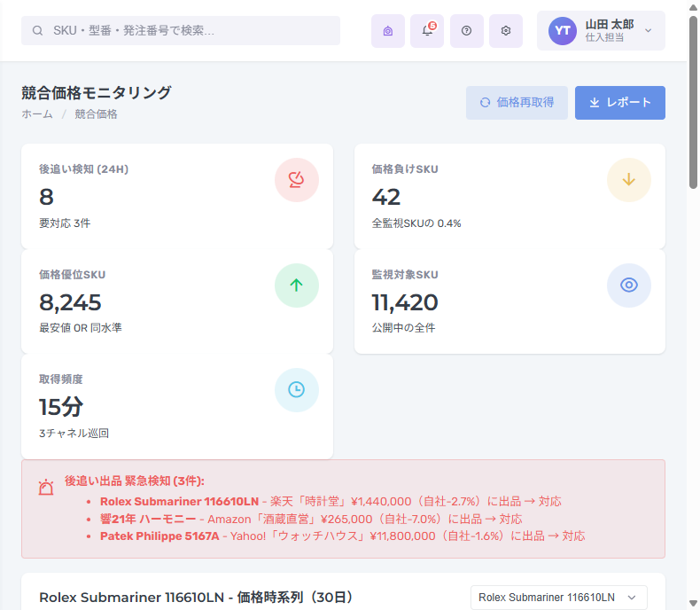The image size is (700, 610).
Task: Click the YT user avatar
Action: (563, 31)
